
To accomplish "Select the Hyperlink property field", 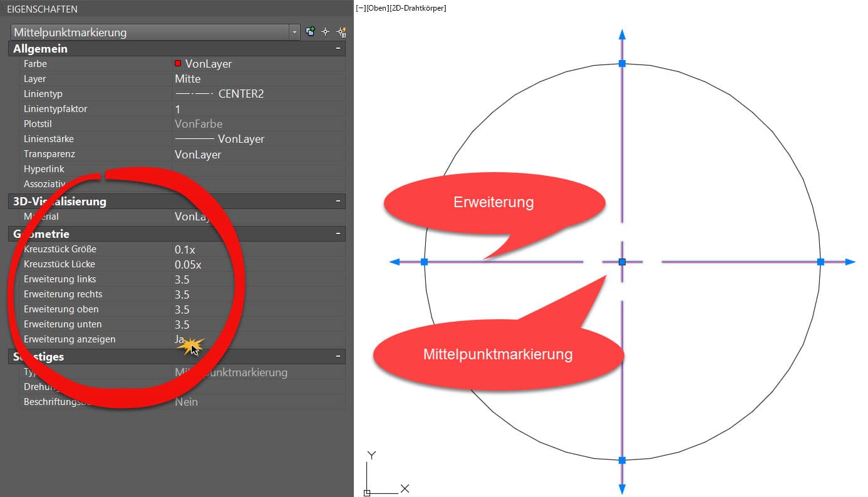I will (x=251, y=168).
